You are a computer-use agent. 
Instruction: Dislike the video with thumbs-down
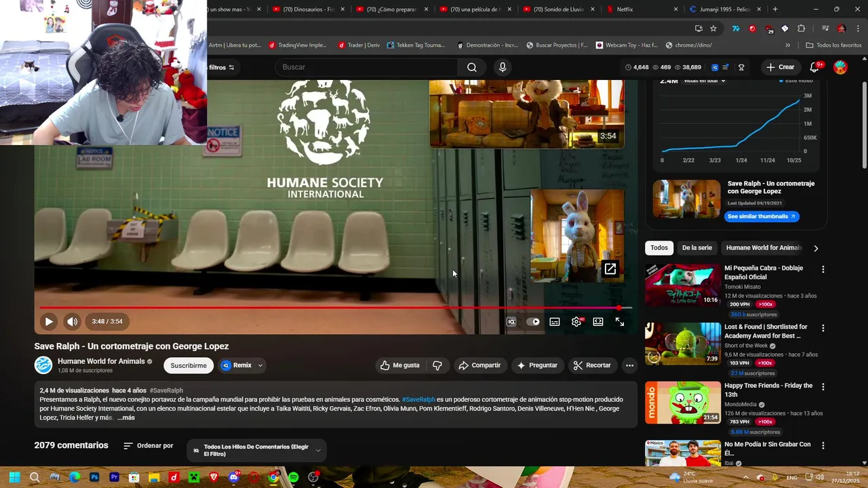(x=437, y=365)
